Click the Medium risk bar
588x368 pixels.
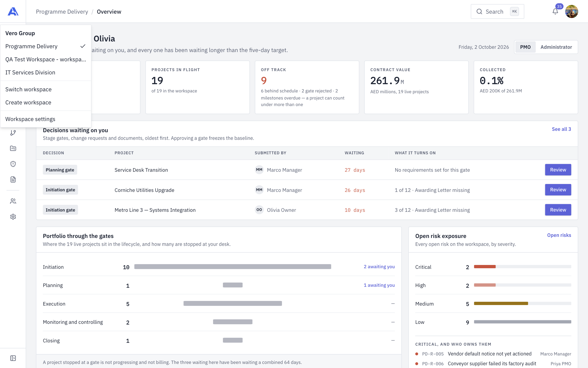pyautogui.click(x=522, y=303)
